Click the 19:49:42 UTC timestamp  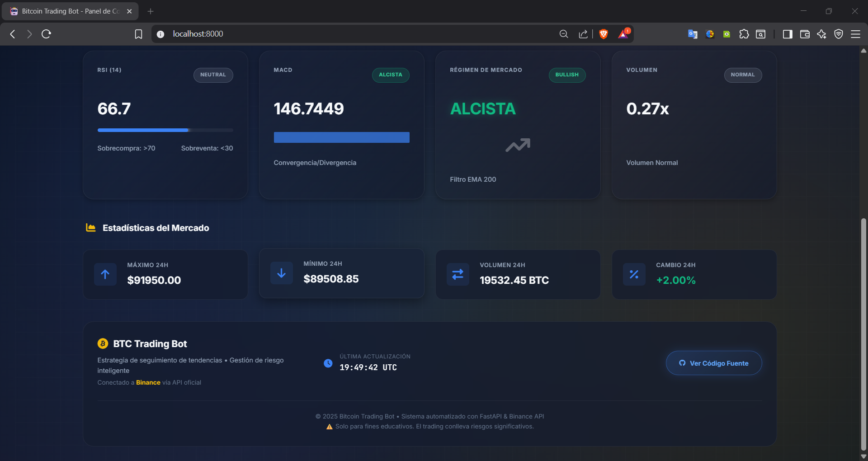coord(368,367)
